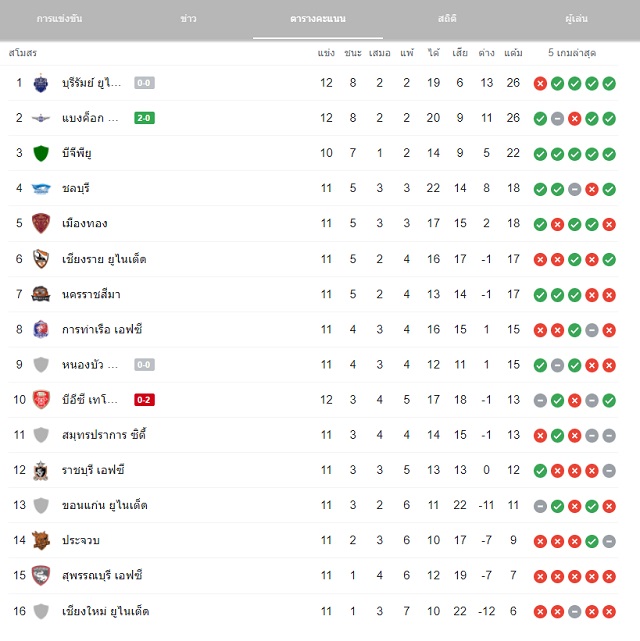Open the การแข่งขัน tab
This screenshot has height=641, width=640.
(x=59, y=19)
